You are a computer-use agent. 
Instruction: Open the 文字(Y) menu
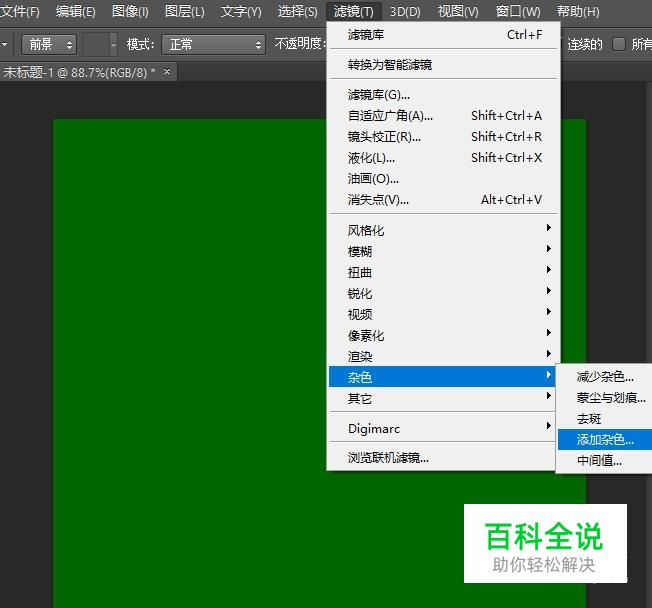tap(241, 11)
